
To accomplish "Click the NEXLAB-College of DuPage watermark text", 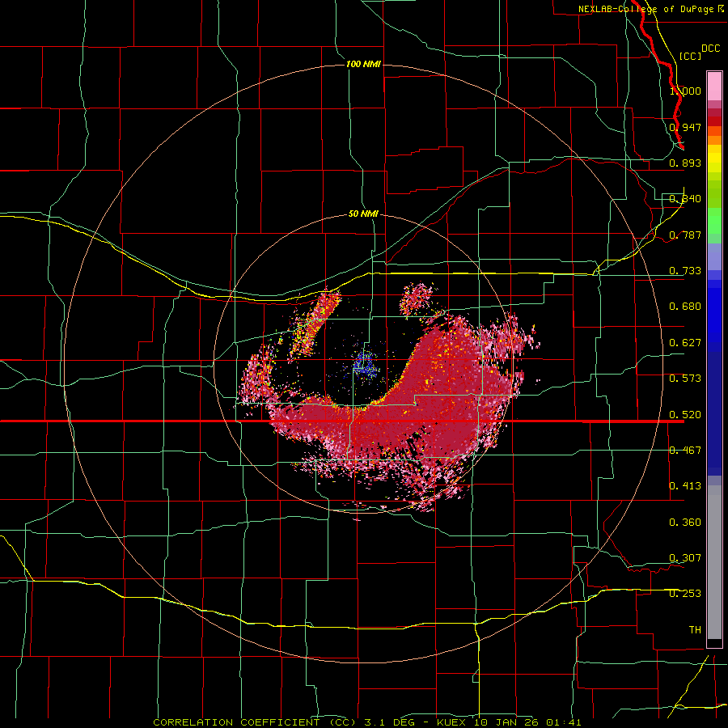I will pyautogui.click(x=651, y=9).
